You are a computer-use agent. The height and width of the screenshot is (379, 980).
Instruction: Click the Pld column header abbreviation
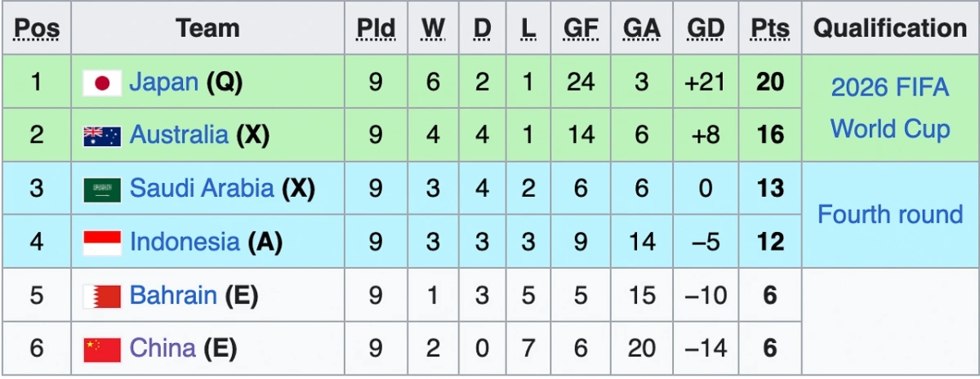[x=376, y=29]
